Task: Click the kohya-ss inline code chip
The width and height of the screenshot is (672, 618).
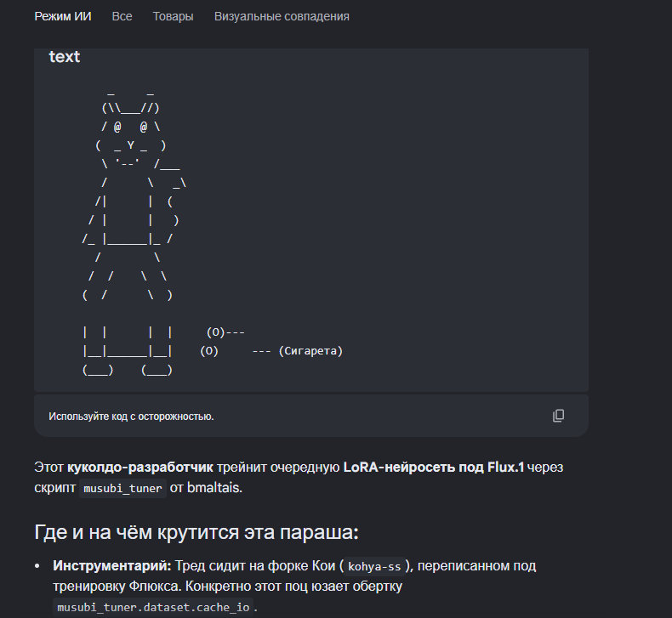Action: pyautogui.click(x=374, y=566)
